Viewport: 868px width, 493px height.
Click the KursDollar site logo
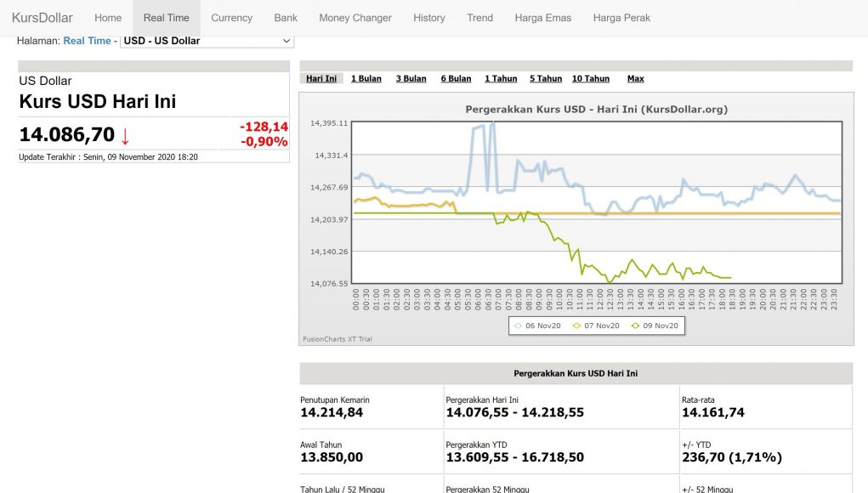(43, 18)
